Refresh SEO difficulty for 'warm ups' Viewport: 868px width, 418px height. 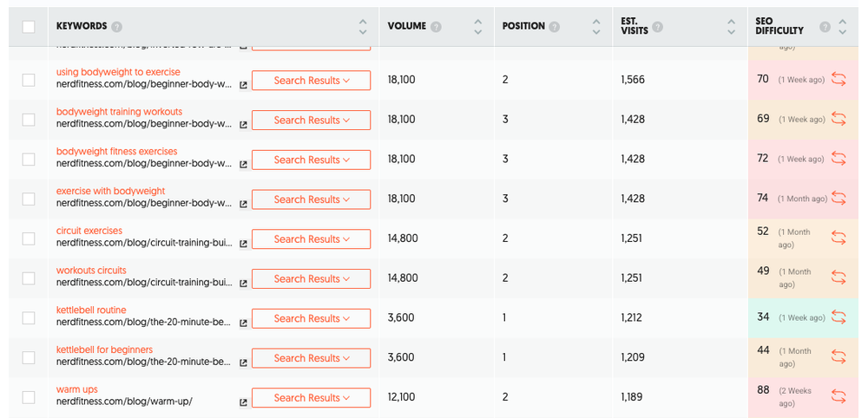pos(838,396)
